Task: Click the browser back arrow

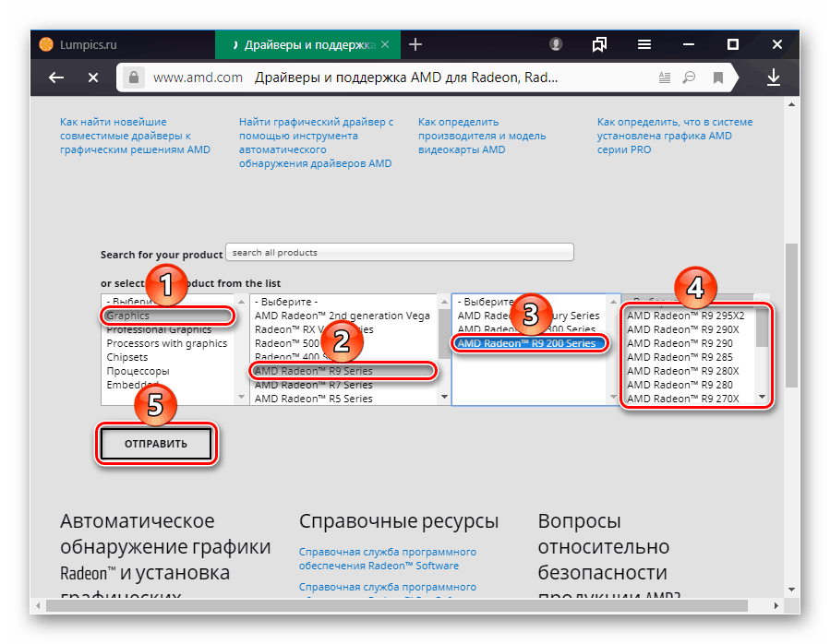Action: (x=56, y=78)
